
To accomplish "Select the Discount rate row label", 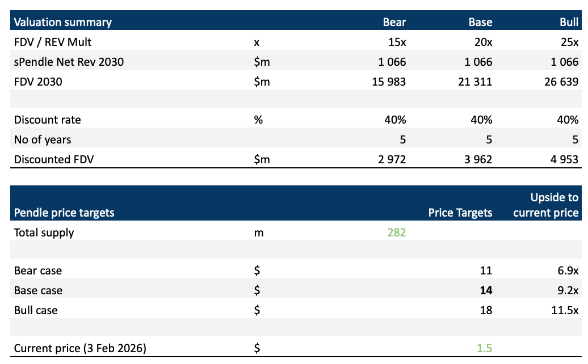I will click(x=48, y=120).
